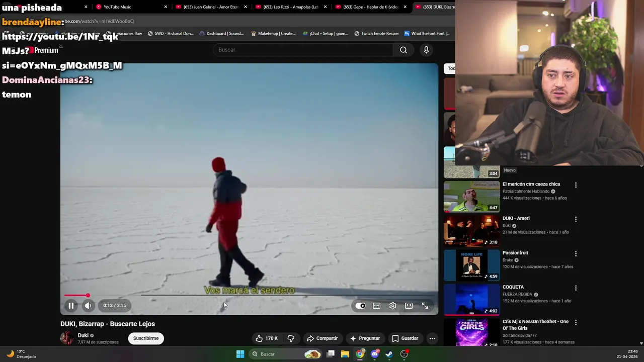Click Chrome icon in taskbar
The image size is (644, 362).
pos(360,354)
